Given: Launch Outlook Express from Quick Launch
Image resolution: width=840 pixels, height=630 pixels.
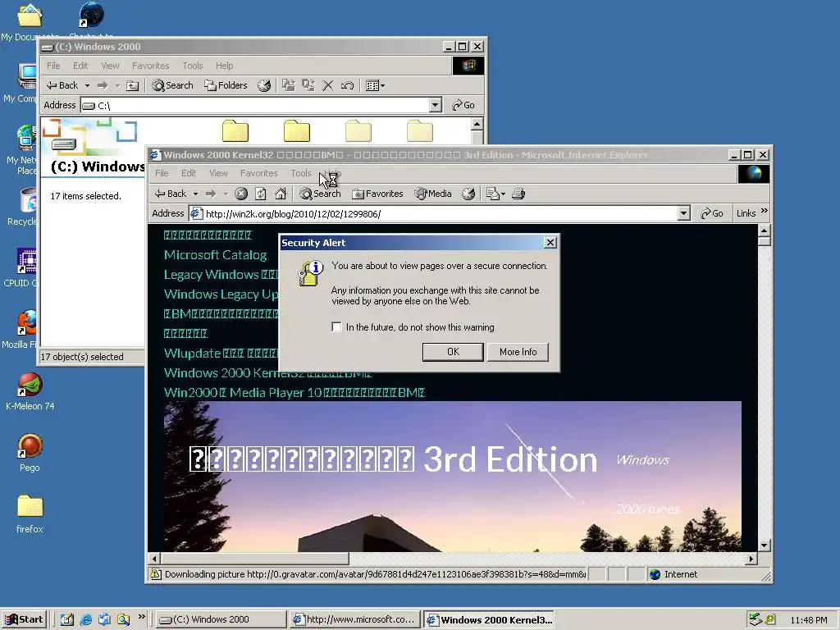Looking at the screenshot, I should click(104, 620).
